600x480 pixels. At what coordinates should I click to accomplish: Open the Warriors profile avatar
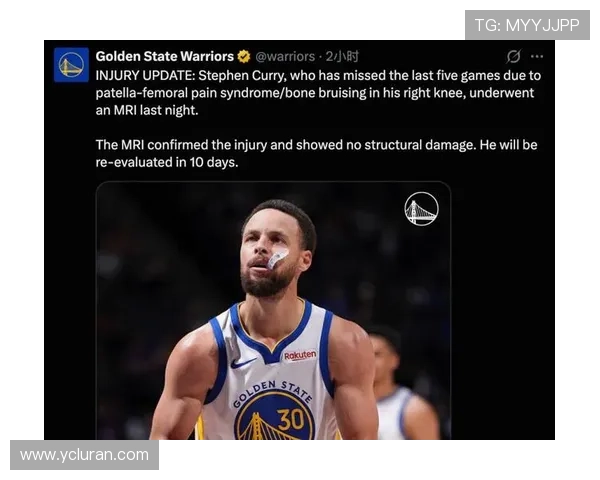coord(71,65)
